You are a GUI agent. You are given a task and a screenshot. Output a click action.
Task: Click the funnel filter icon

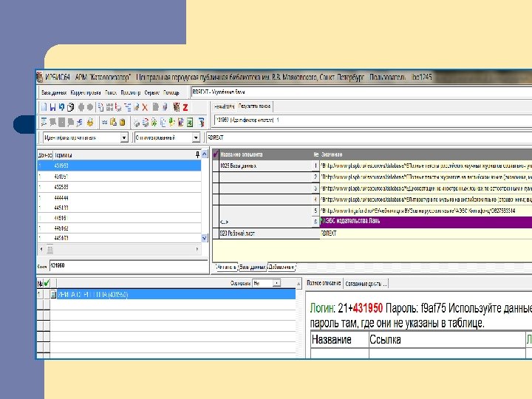pyautogui.click(x=202, y=123)
